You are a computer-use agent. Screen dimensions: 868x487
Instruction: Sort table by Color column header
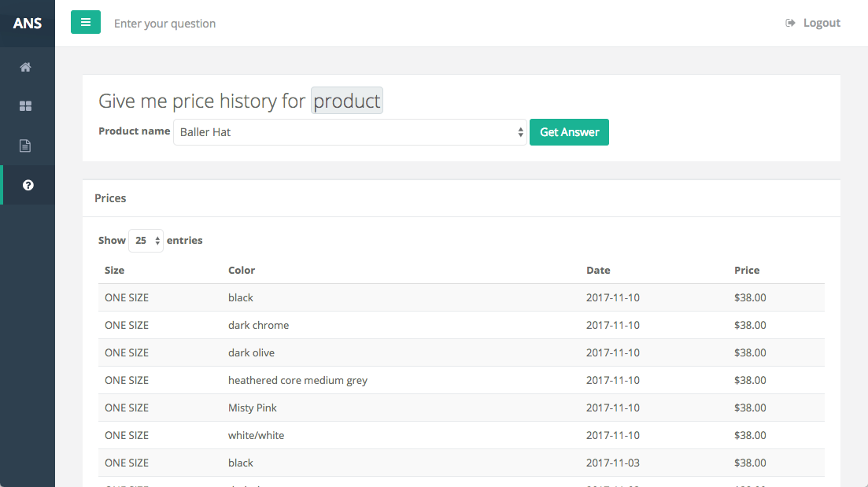coord(242,270)
